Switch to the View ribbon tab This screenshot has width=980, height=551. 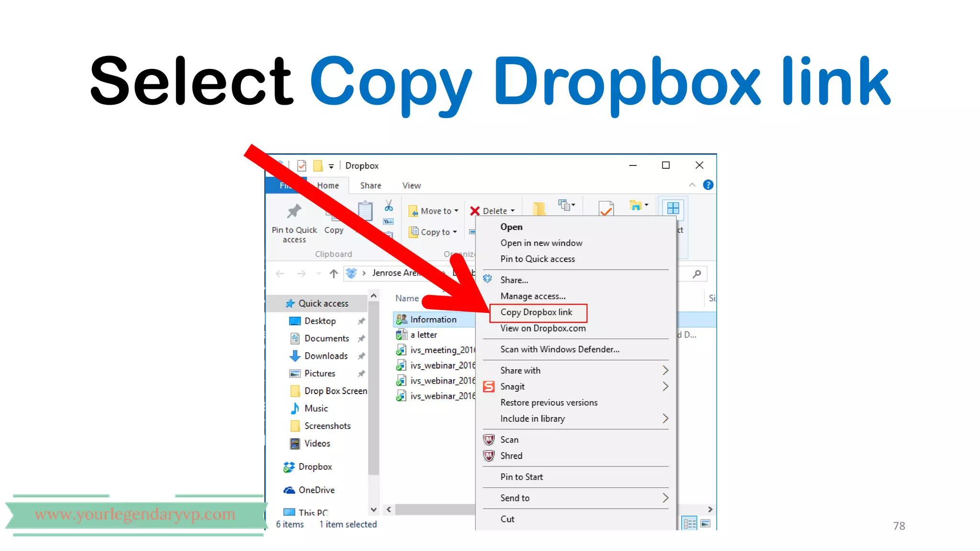tap(412, 186)
